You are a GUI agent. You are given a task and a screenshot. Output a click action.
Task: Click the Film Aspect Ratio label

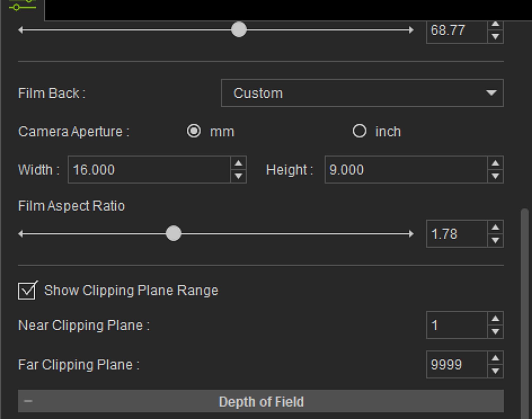71,206
